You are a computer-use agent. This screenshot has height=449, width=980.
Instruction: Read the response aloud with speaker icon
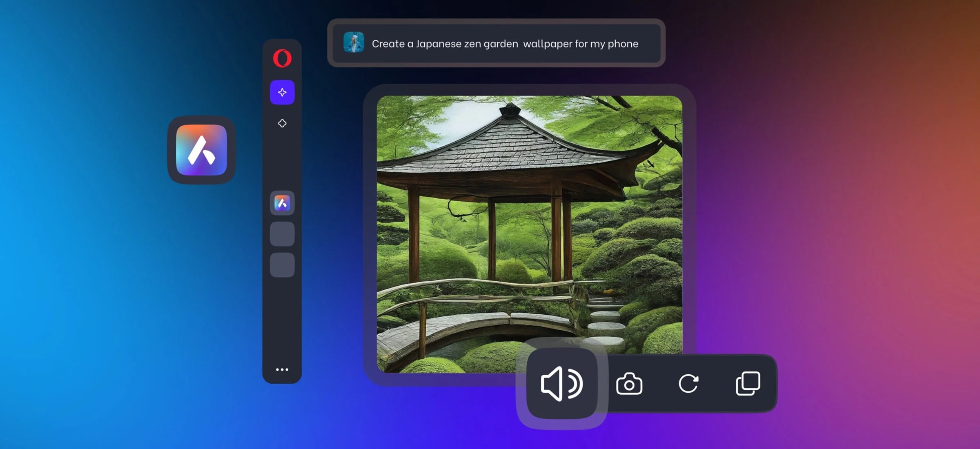pyautogui.click(x=562, y=384)
